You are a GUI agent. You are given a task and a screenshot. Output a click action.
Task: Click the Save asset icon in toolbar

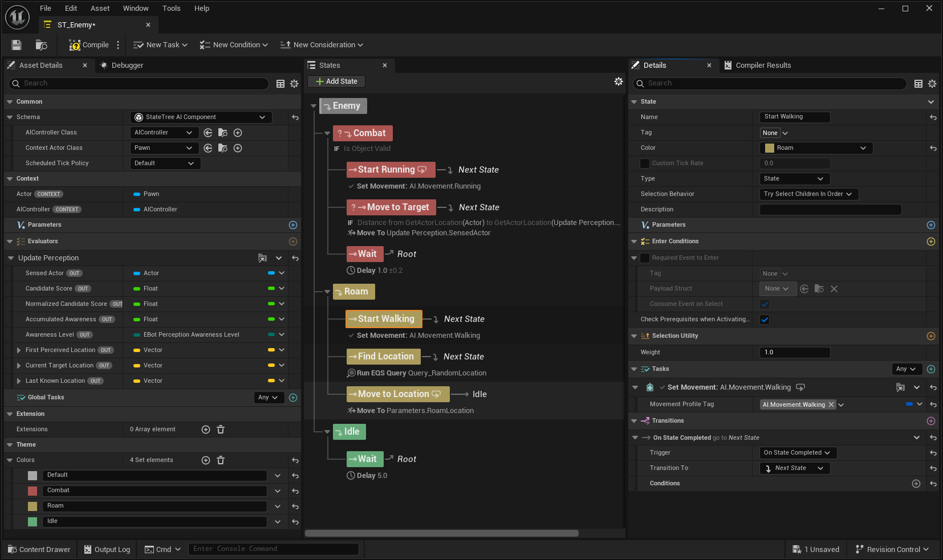click(x=17, y=45)
